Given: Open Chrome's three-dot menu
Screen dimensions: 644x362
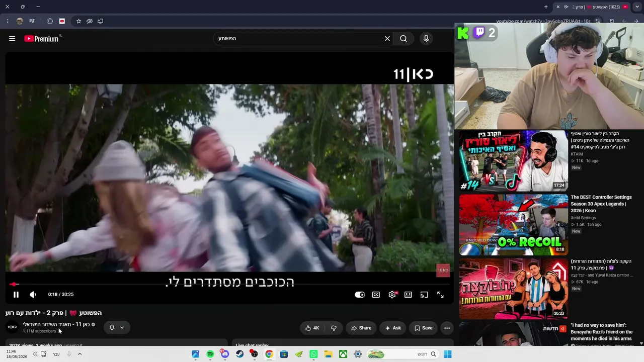Looking at the screenshot, I should 8,21.
